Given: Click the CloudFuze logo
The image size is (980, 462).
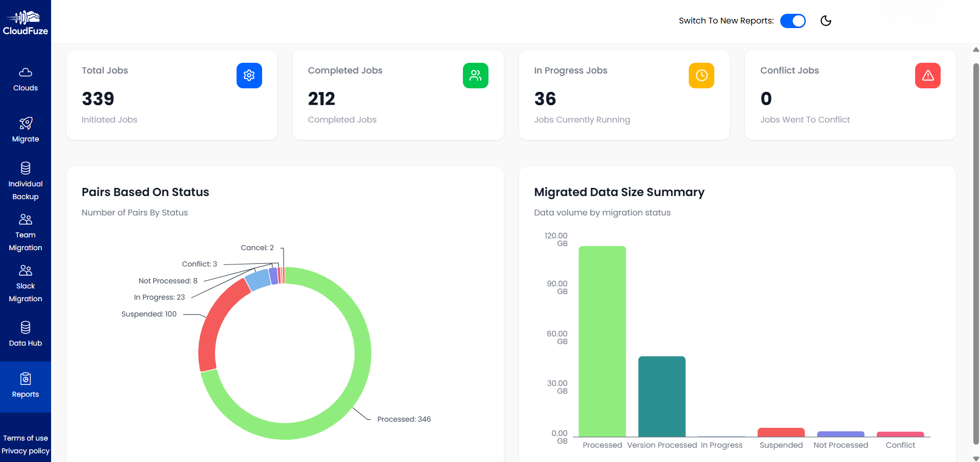Looking at the screenshot, I should coord(26,23).
